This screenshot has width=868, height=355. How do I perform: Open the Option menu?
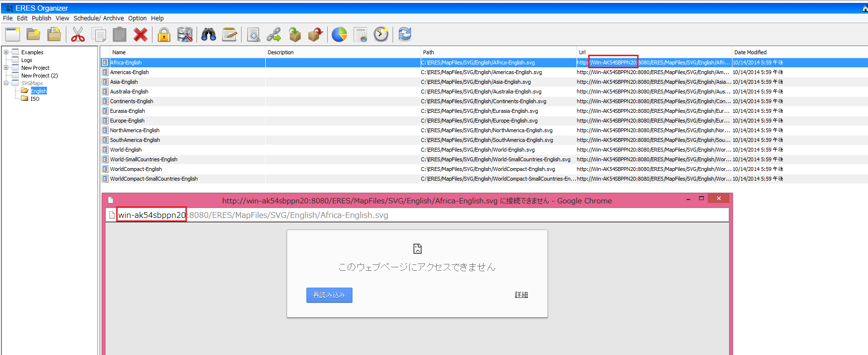[137, 18]
